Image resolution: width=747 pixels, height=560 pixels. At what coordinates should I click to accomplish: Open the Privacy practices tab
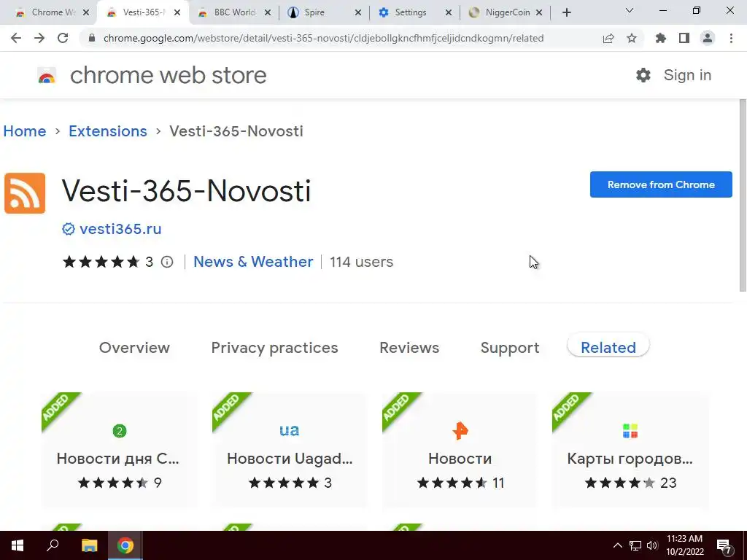click(x=274, y=348)
